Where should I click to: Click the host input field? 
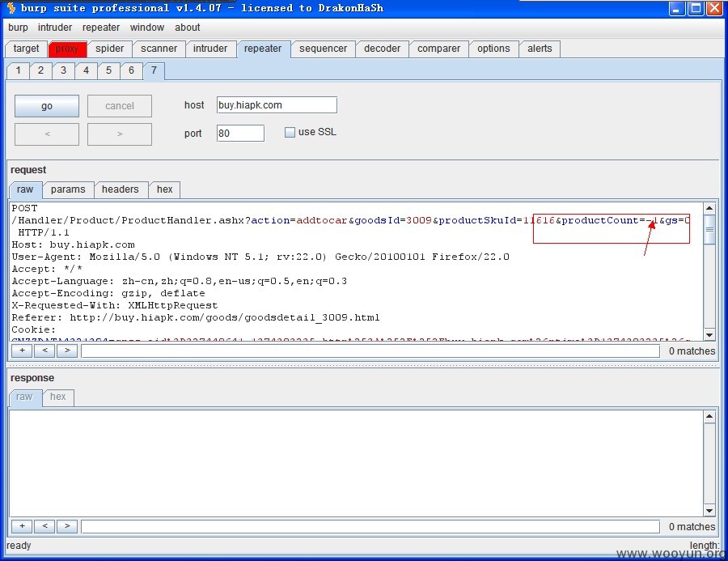click(x=277, y=105)
